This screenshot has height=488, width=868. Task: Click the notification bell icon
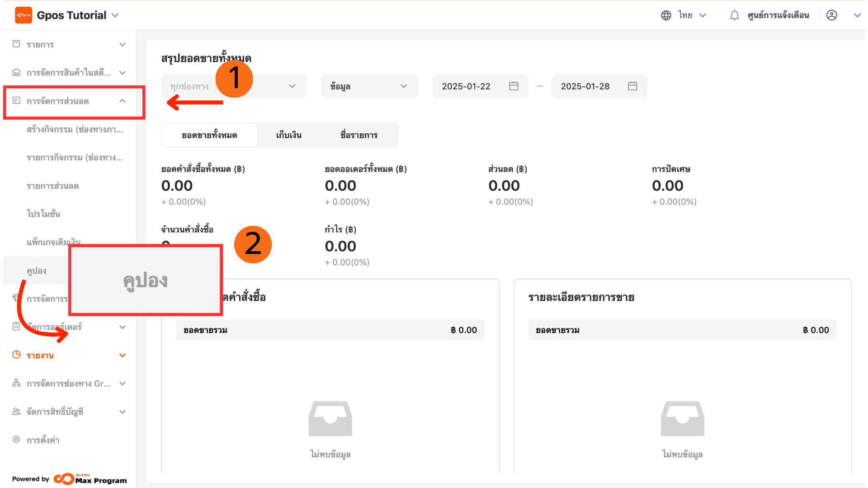(734, 15)
